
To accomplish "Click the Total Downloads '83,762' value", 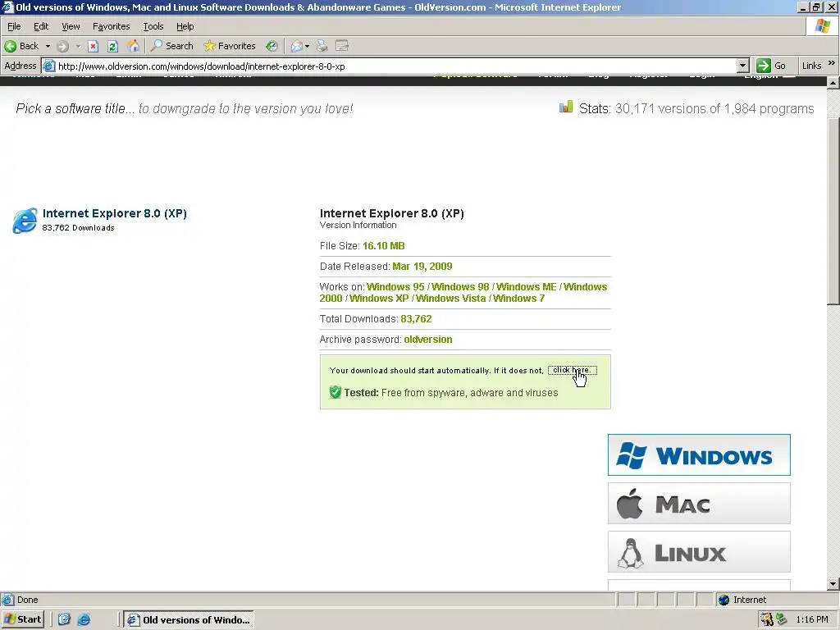I will point(416,319).
